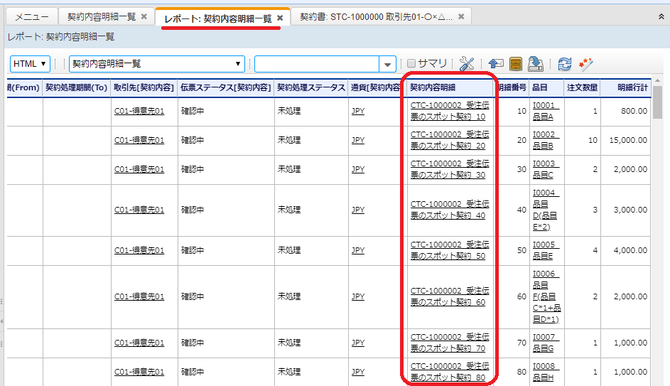Viewport: 670px width, 386px height.
Task: Open contract detail link ending in 契約_80
Action: coord(450,371)
